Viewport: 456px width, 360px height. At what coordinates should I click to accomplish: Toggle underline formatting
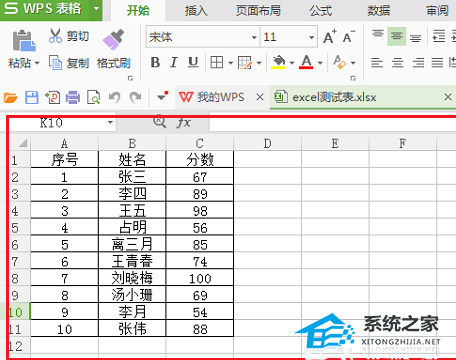pos(193,62)
